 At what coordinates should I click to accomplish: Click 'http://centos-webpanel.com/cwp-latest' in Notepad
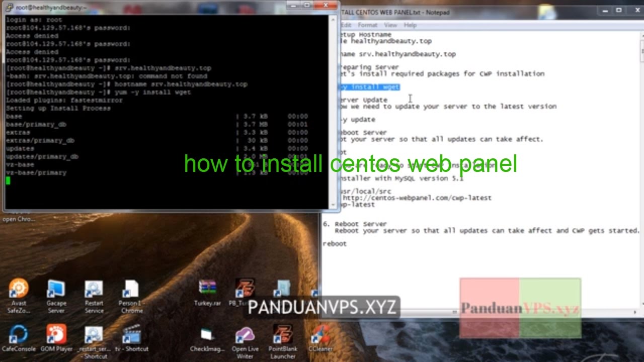point(417,198)
